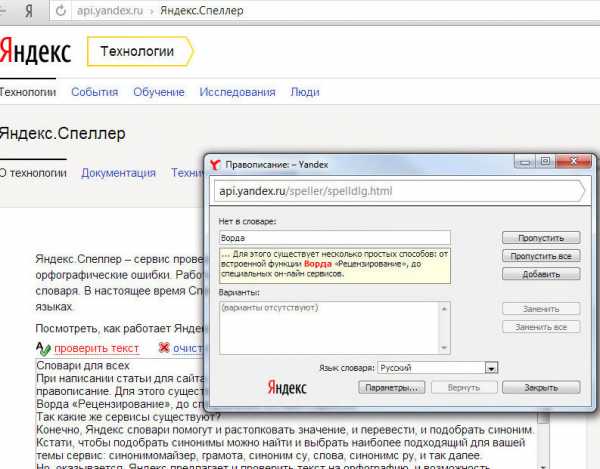Click the variants list scroll-up arrow
The image size is (600, 469).
tap(444, 308)
